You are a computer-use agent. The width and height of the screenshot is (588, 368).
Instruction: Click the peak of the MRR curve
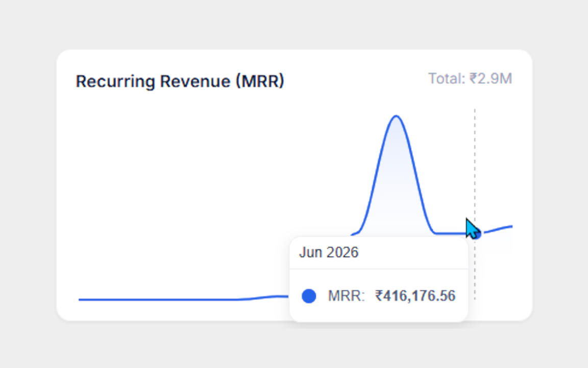[x=396, y=116]
